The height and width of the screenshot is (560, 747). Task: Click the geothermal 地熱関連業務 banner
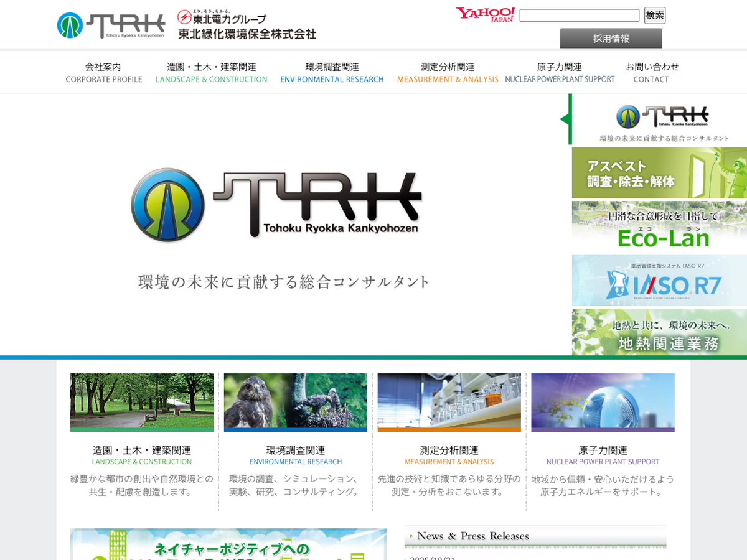click(x=659, y=332)
